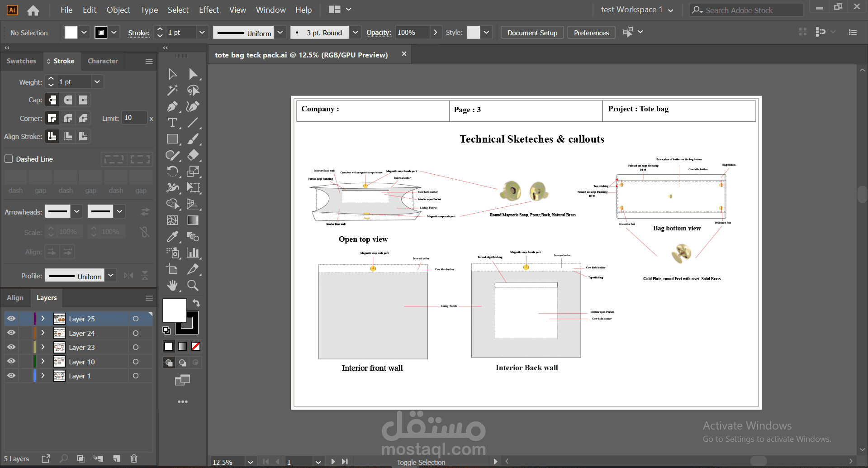The width and height of the screenshot is (868, 468).
Task: Click Fill color swatch in control bar
Action: 71,33
